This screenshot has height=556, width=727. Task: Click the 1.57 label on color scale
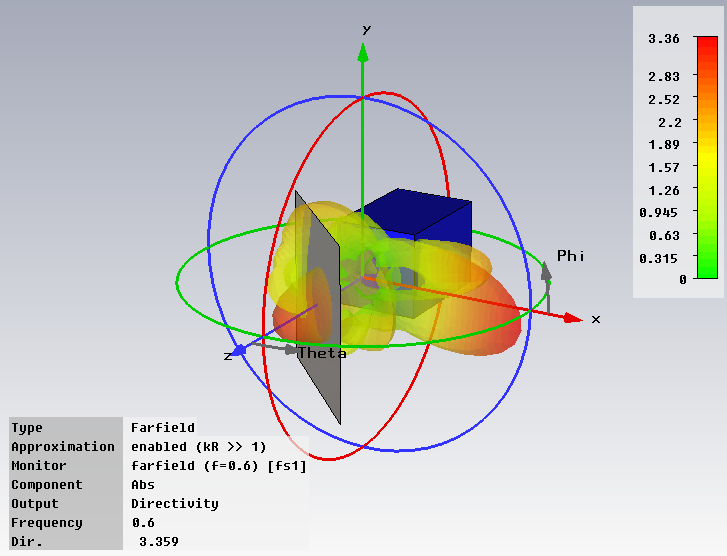[663, 167]
